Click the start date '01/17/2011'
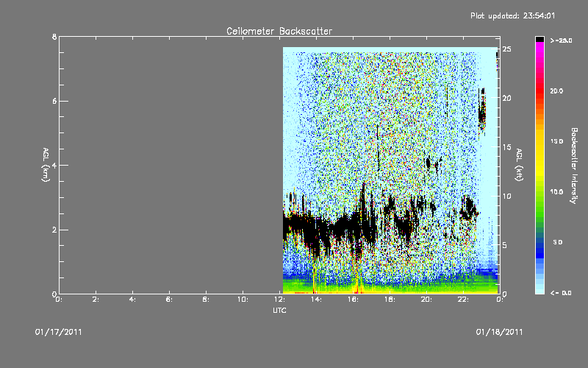Screen dimensions: 588x368 (x=59, y=332)
